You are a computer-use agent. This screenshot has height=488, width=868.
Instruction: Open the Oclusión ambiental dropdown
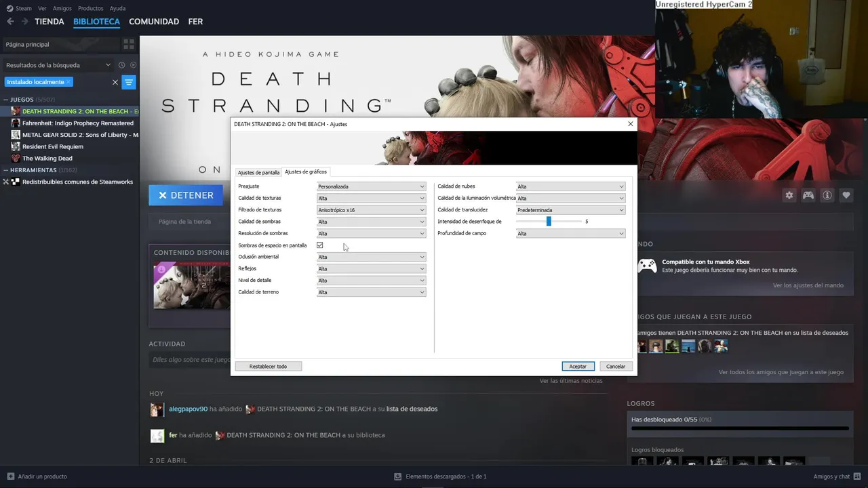point(371,257)
